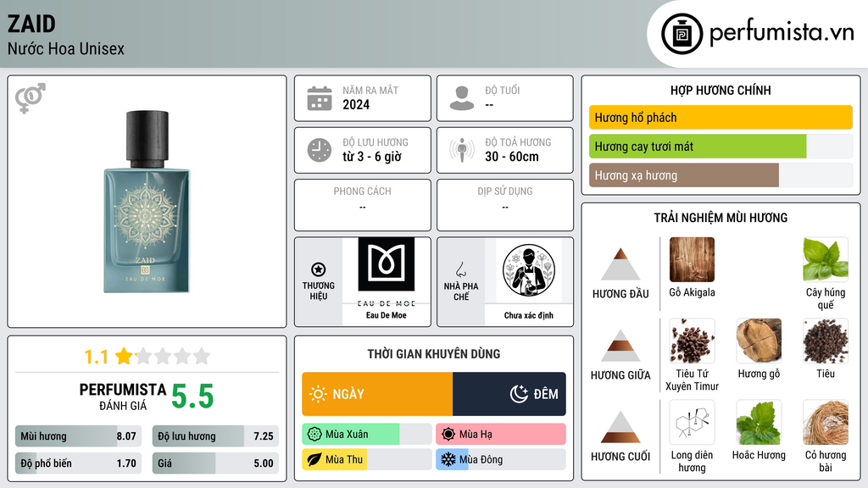
Task: Click the Hợp hương chính heading
Action: point(721,90)
